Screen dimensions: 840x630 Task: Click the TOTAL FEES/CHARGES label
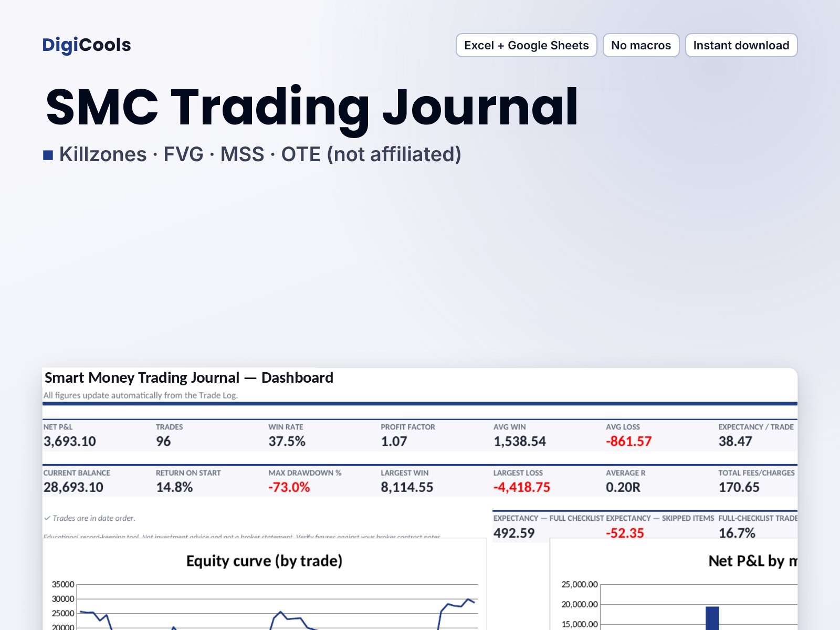point(757,472)
